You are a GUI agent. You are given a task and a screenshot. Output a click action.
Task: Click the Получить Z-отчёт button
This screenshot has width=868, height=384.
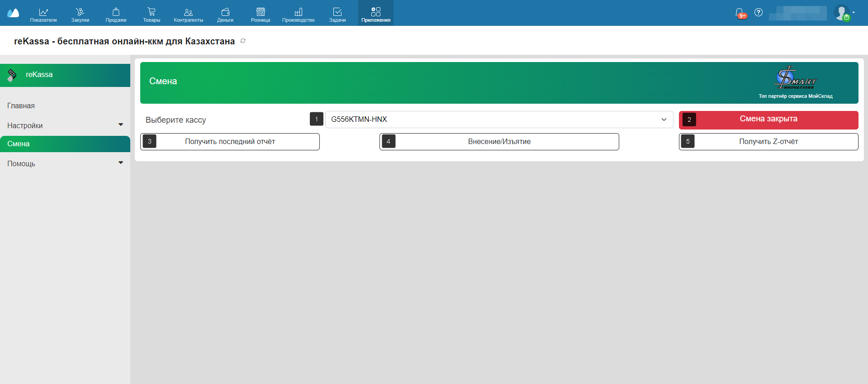coord(768,142)
